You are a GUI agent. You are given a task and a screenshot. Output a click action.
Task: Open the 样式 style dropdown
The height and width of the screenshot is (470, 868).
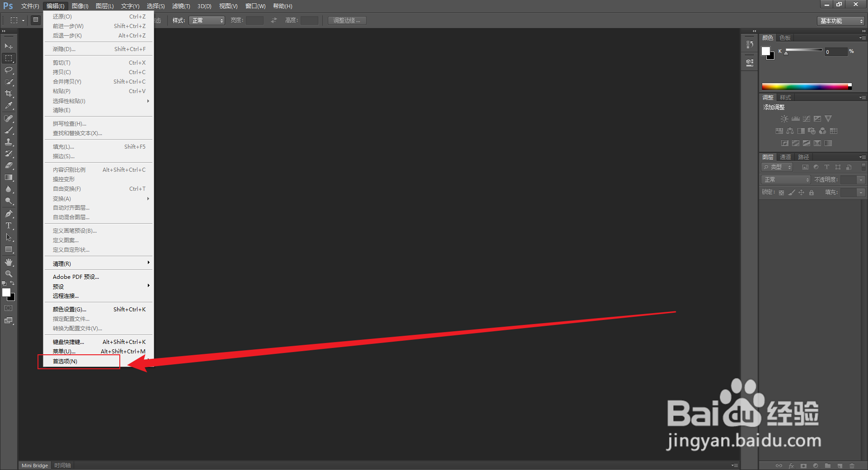[x=207, y=20]
